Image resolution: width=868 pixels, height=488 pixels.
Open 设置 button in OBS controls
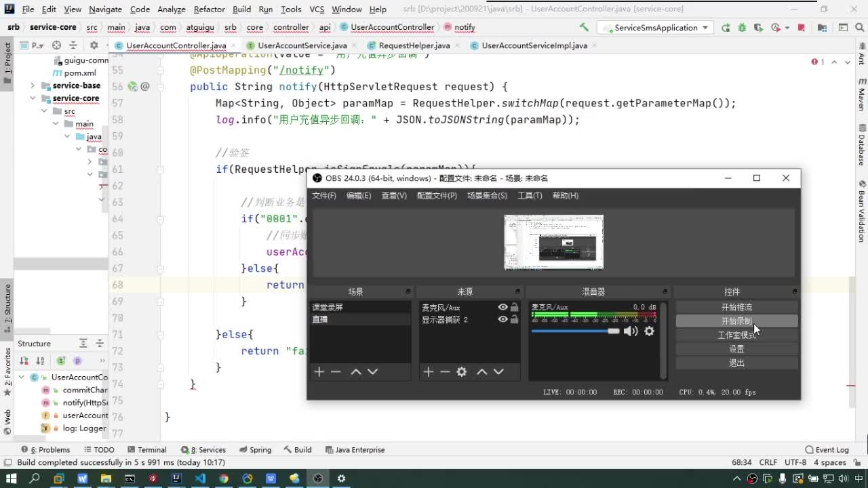click(736, 348)
